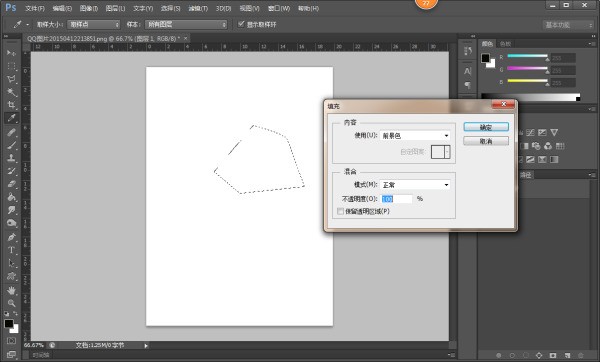Reset default foreground background colors
600x362 pixels.
7,313
